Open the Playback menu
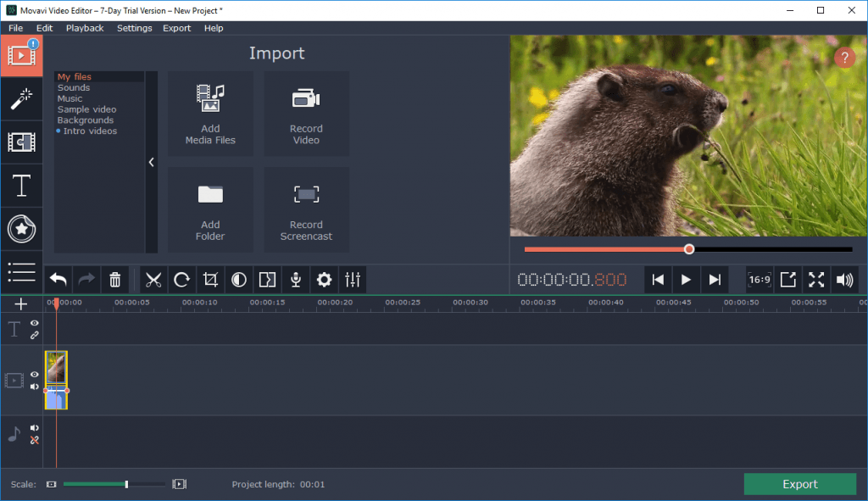The image size is (868, 501). (x=85, y=28)
